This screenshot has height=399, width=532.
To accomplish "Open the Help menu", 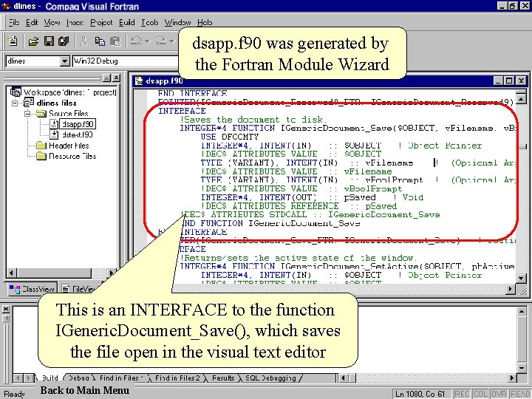I will pos(205,22).
